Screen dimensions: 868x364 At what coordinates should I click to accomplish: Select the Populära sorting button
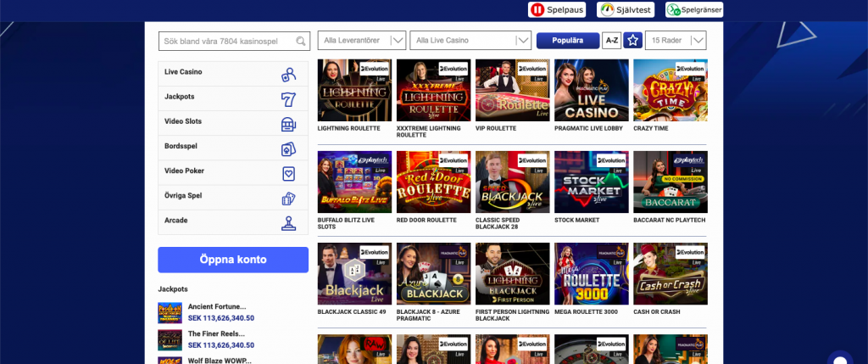pos(568,41)
